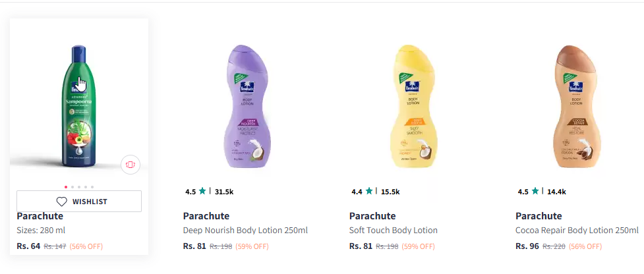Click the star icon beside 4.4 rating

click(370, 192)
